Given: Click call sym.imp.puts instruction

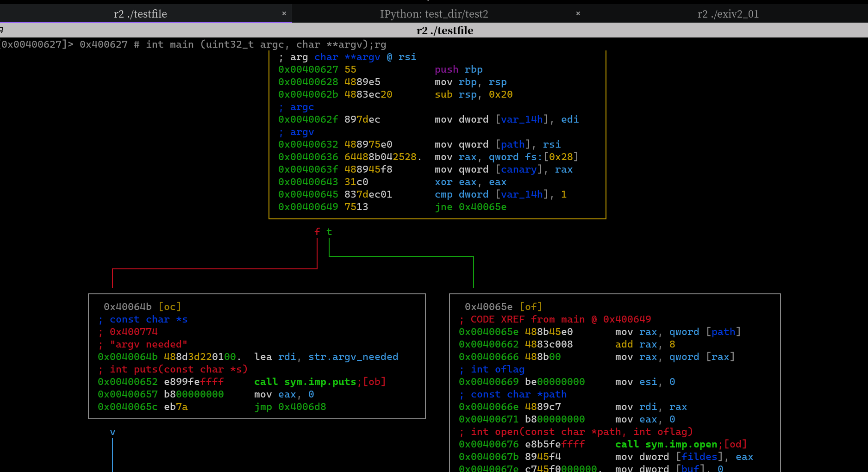Looking at the screenshot, I should (x=305, y=382).
